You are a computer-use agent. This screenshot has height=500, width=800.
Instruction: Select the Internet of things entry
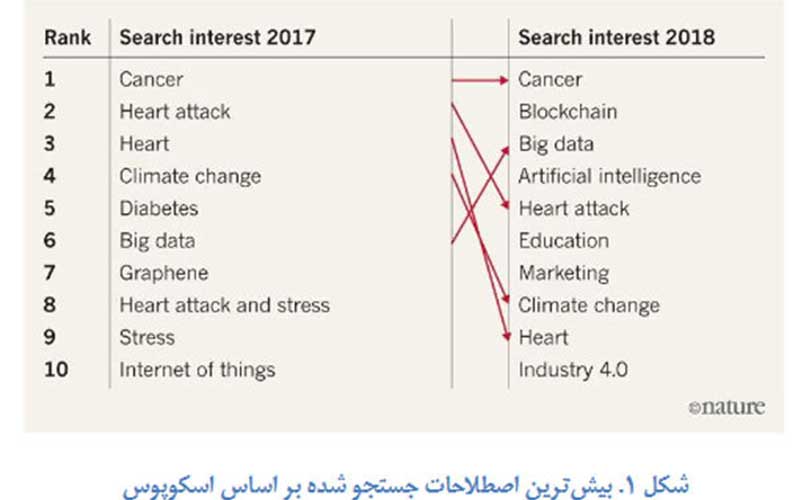pos(197,370)
